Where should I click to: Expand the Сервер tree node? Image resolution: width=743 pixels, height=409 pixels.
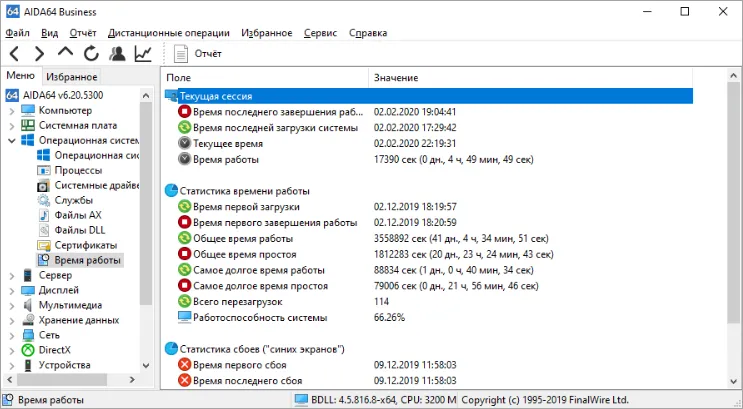12,275
